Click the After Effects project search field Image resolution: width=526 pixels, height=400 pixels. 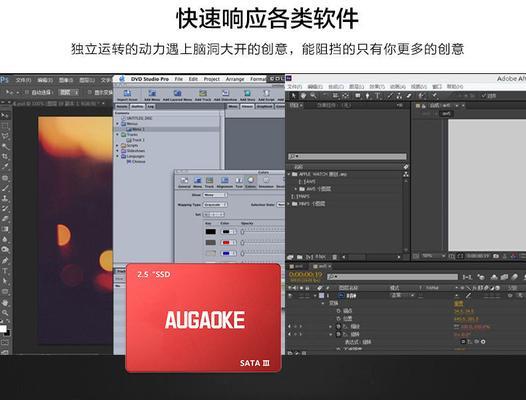click(347, 156)
